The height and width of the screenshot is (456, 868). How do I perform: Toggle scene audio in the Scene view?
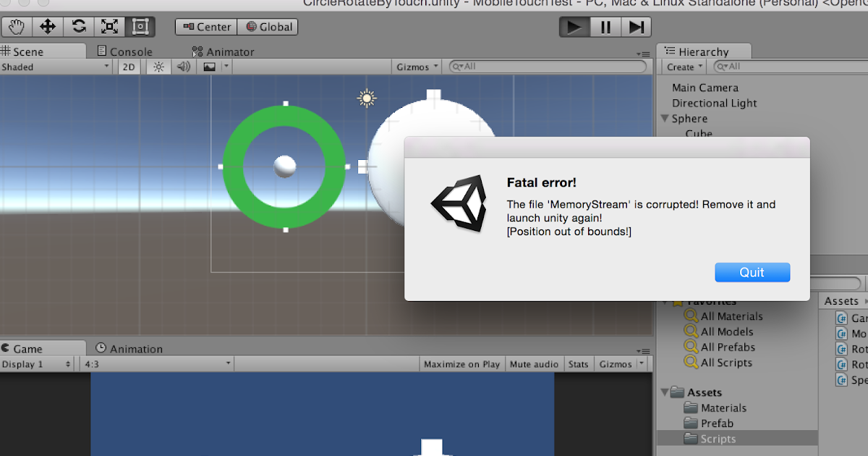pyautogui.click(x=182, y=66)
